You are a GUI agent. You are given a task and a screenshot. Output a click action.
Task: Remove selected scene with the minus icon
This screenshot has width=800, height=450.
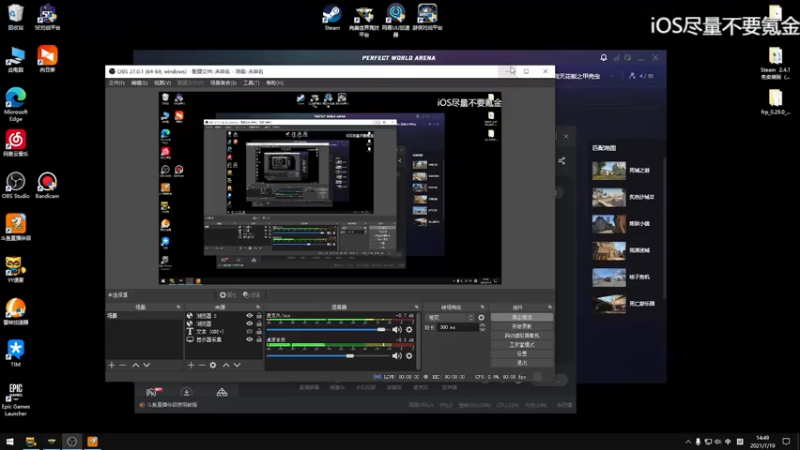coord(122,365)
